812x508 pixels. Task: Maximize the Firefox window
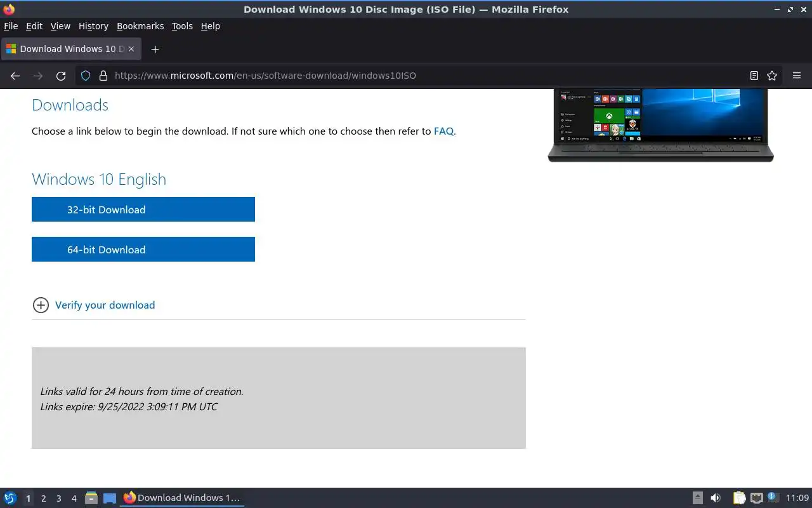[790, 10]
